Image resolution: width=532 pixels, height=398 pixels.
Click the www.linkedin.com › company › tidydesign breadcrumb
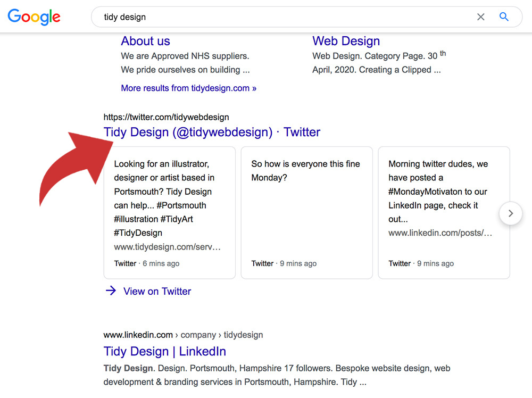tap(183, 335)
